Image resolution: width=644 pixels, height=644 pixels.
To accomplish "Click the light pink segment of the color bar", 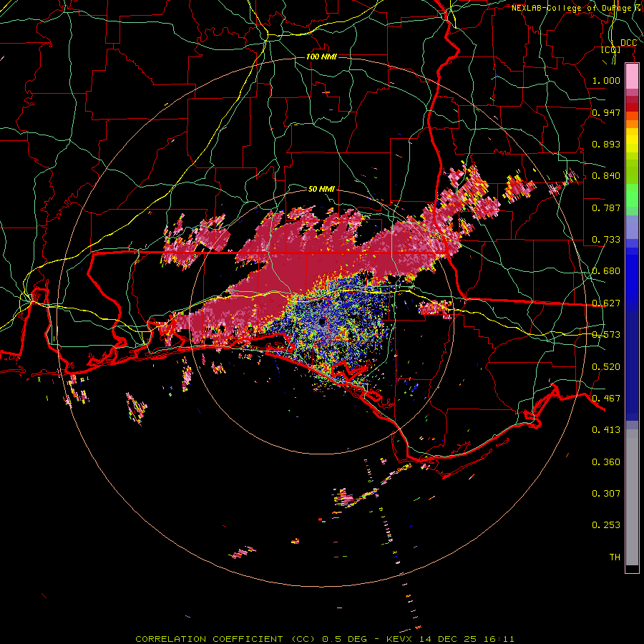I will pyautogui.click(x=632, y=77).
